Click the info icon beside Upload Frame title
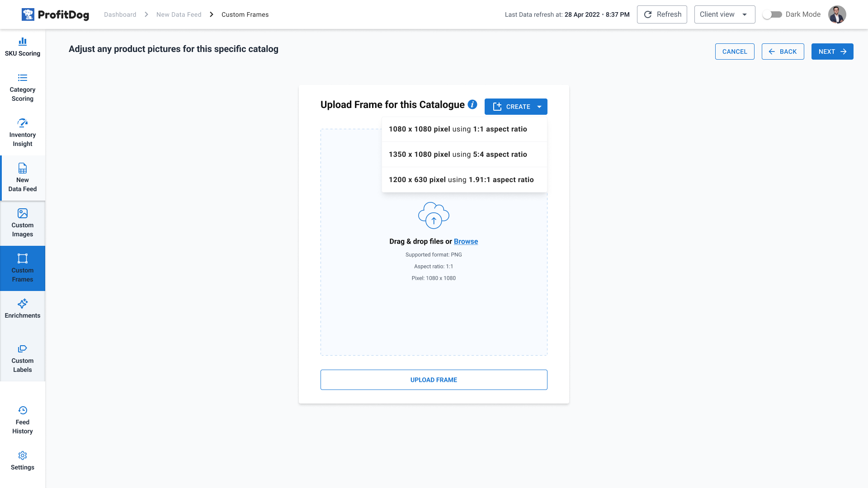 (472, 104)
